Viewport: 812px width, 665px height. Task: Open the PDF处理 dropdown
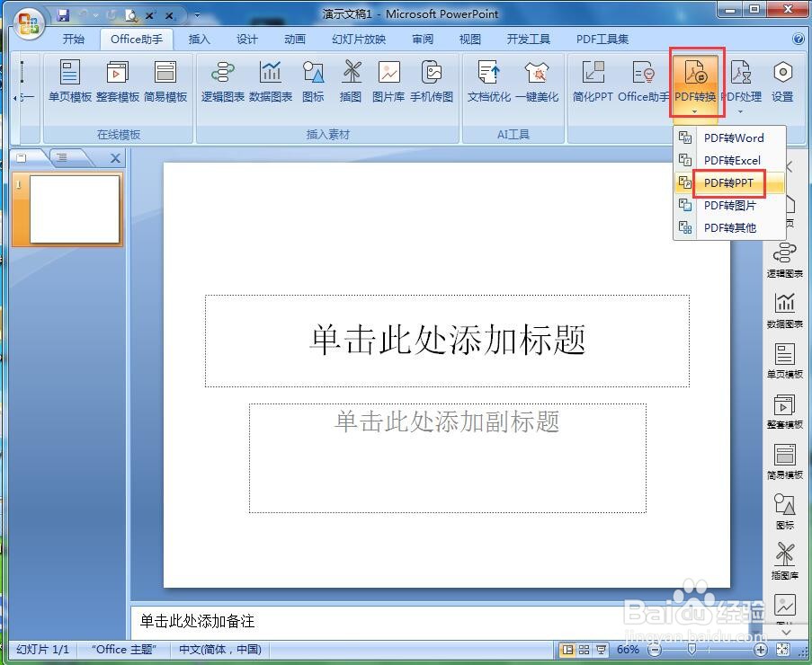tap(742, 81)
